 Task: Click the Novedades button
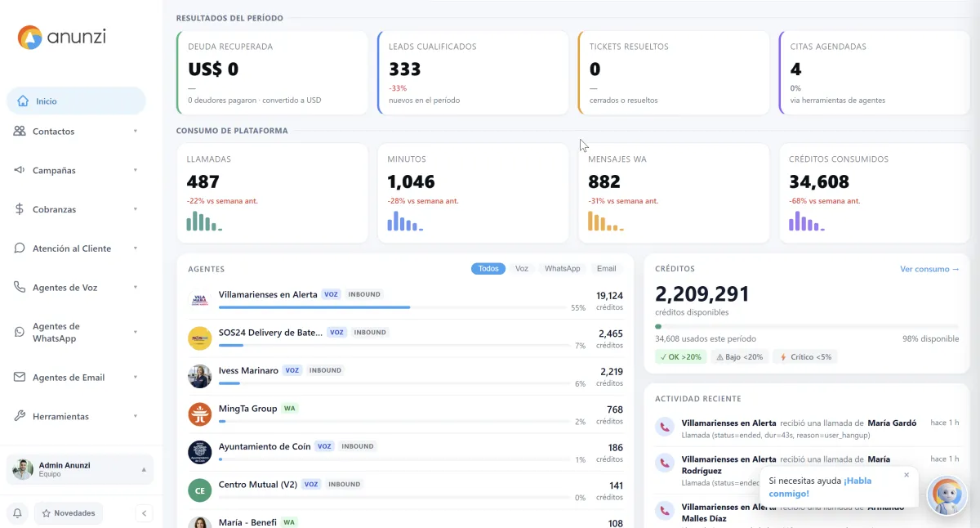tap(69, 513)
